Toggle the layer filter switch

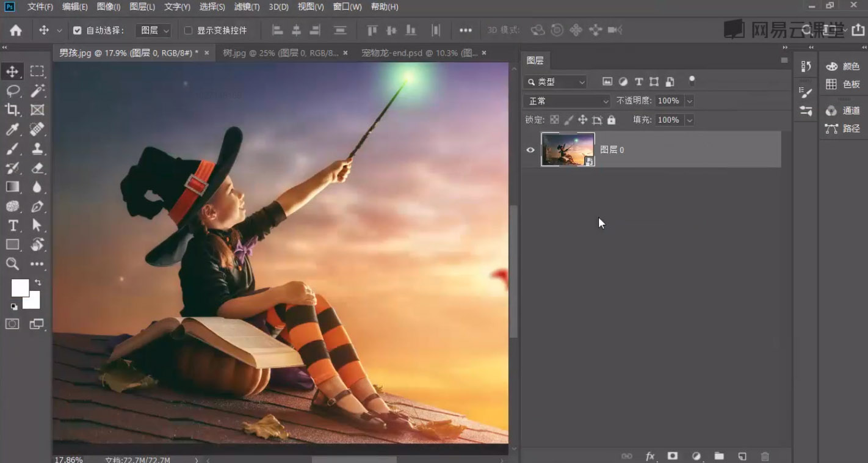[692, 80]
